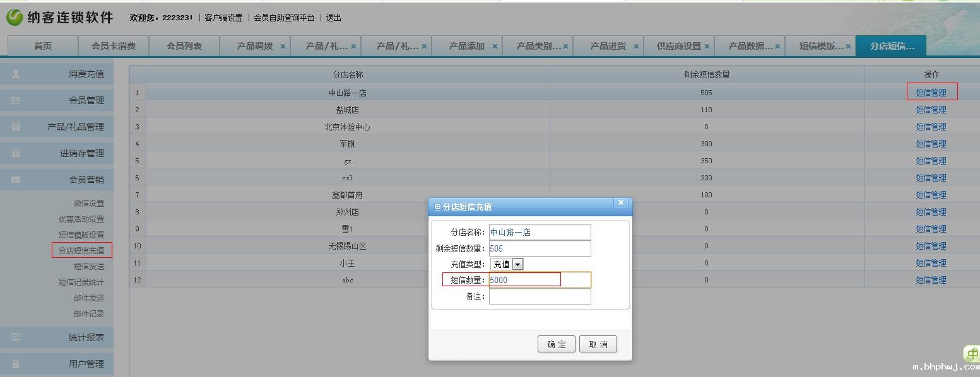Select the active 分店短信 tab

tap(891, 46)
